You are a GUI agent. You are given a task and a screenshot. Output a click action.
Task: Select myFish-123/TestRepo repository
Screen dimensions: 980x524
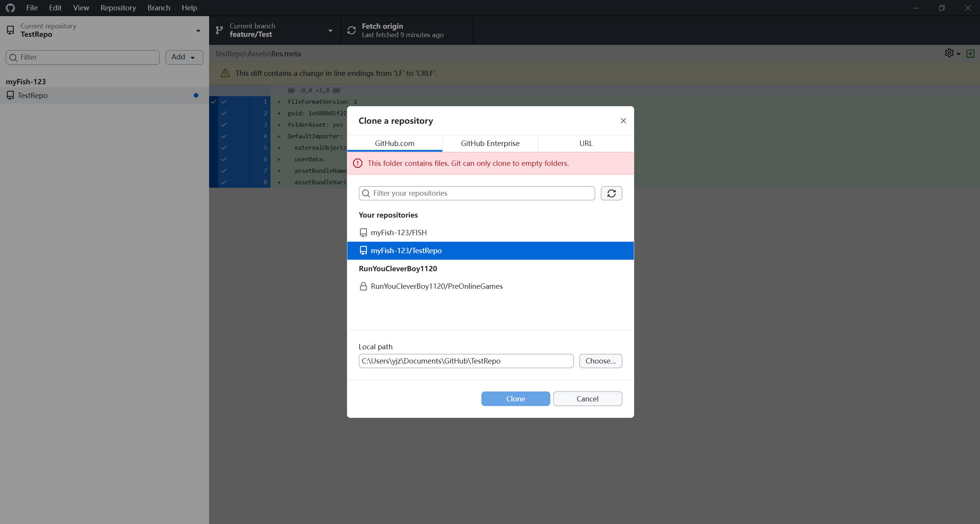tap(490, 251)
